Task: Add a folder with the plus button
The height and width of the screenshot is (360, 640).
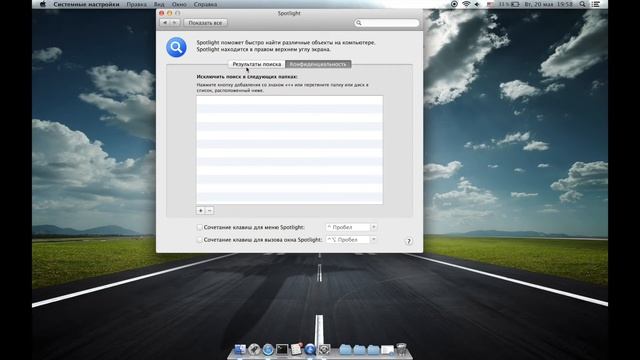Action: (200, 211)
